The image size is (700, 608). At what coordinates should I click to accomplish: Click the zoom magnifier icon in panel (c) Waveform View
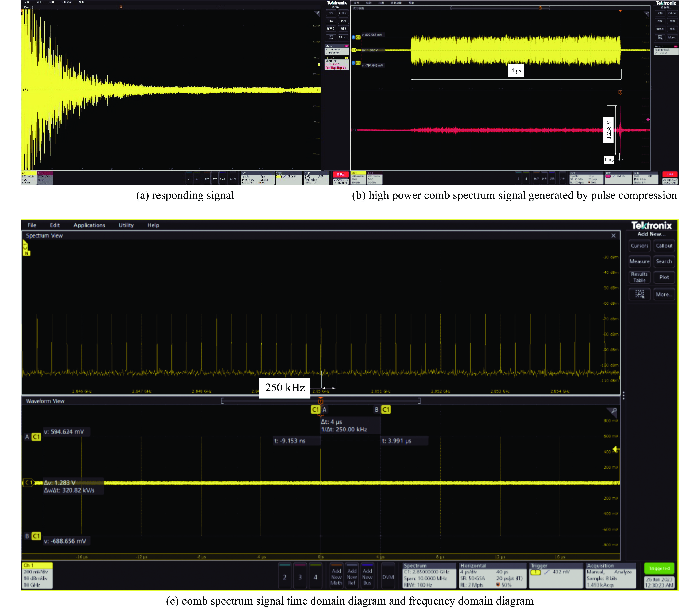tap(613, 412)
